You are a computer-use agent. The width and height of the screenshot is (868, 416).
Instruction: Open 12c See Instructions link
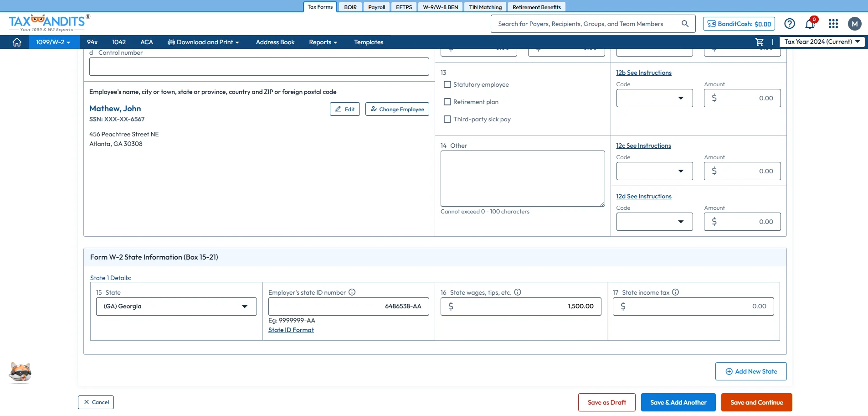643,146
